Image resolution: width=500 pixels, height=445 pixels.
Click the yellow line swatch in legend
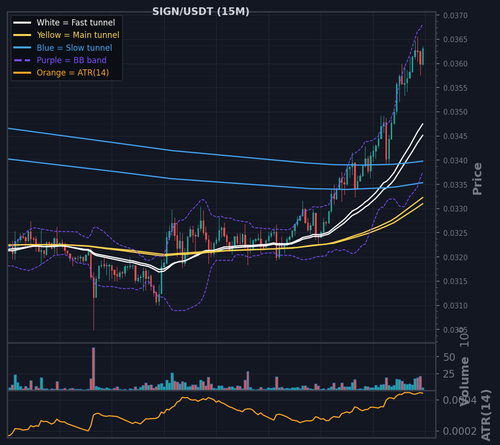[22, 35]
